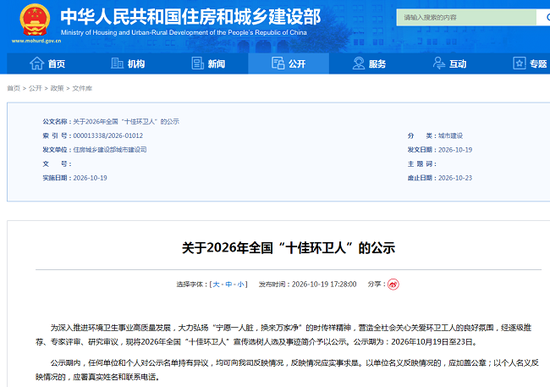Go to 首页 in the breadcrumb
This screenshot has height=387, width=550.
click(14, 88)
